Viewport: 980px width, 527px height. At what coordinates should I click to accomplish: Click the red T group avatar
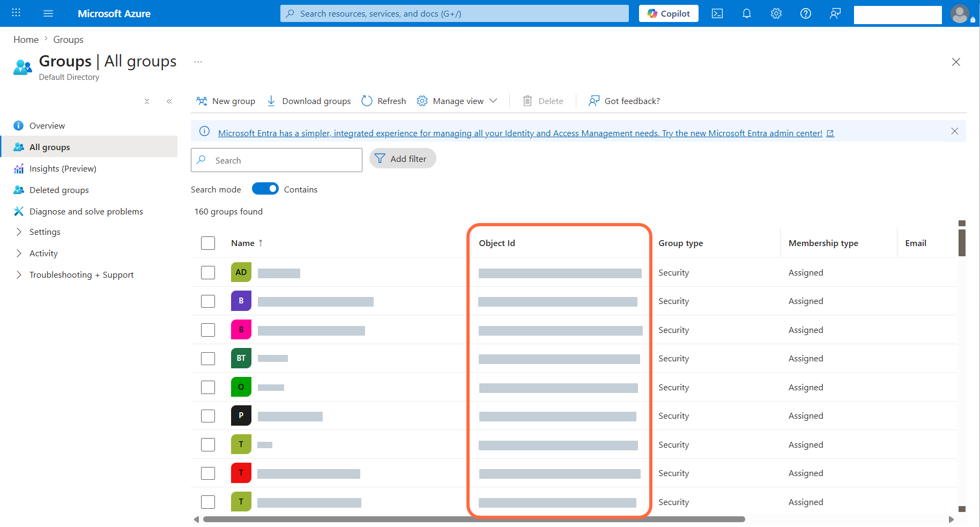tap(241, 473)
